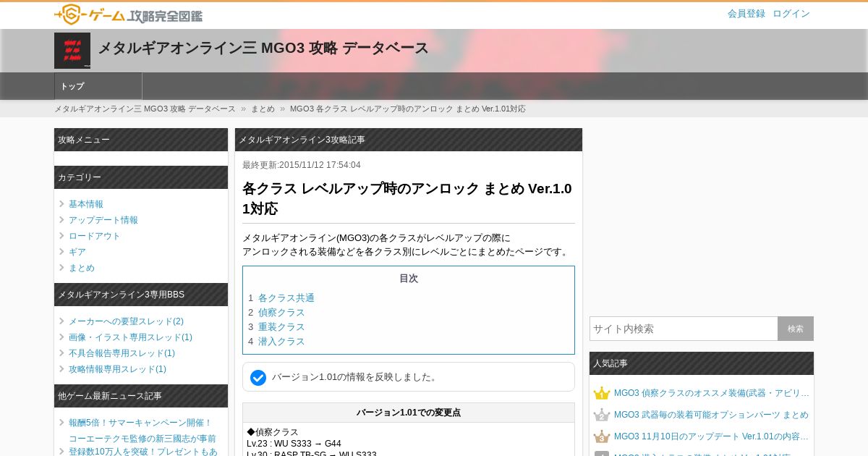Image resolution: width=868 pixels, height=456 pixels.
Task: Click the 最終更新 timestamp text
Action: 302,165
